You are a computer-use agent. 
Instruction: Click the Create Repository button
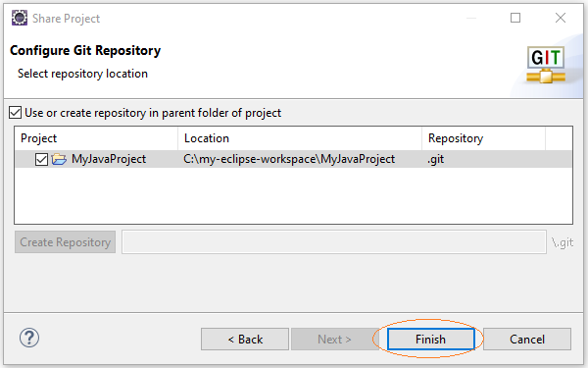click(66, 242)
